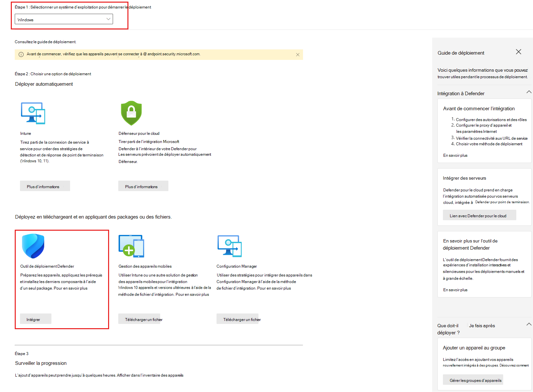
Task: Click the blue Defender deployment tool shield icon
Action: point(33,246)
